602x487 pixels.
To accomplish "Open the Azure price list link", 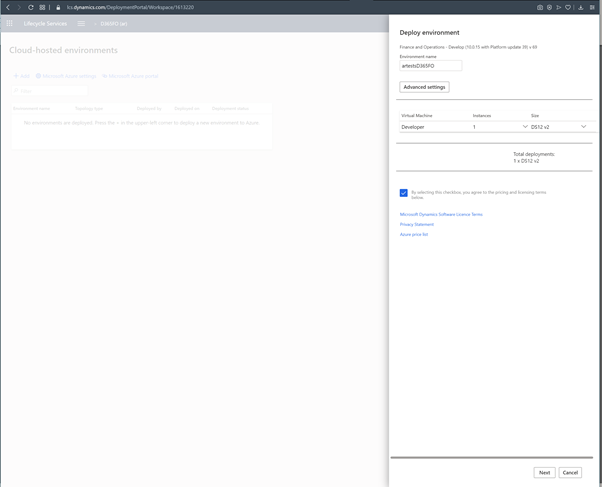I will point(414,234).
